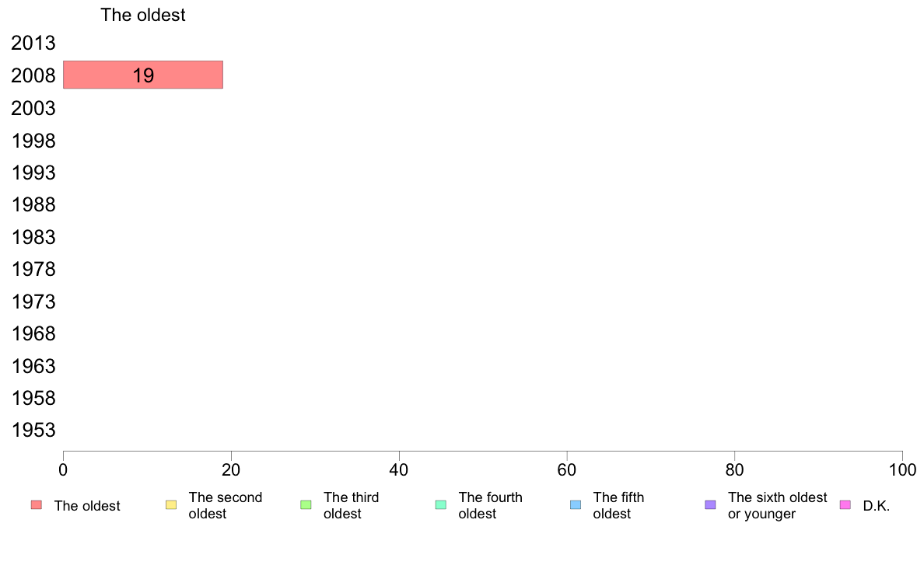Click the 'The oldest' chart title
Screen dimensions: 924x572
point(142,15)
